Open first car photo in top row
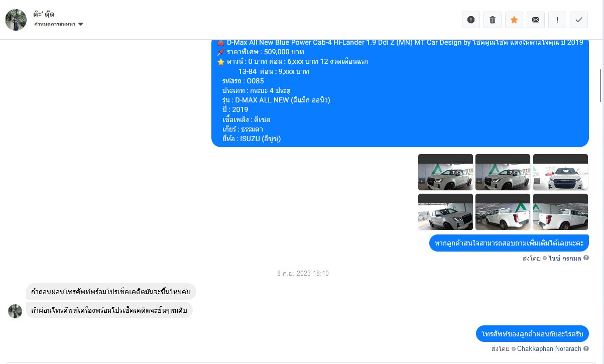The image size is (604, 364). click(445, 172)
